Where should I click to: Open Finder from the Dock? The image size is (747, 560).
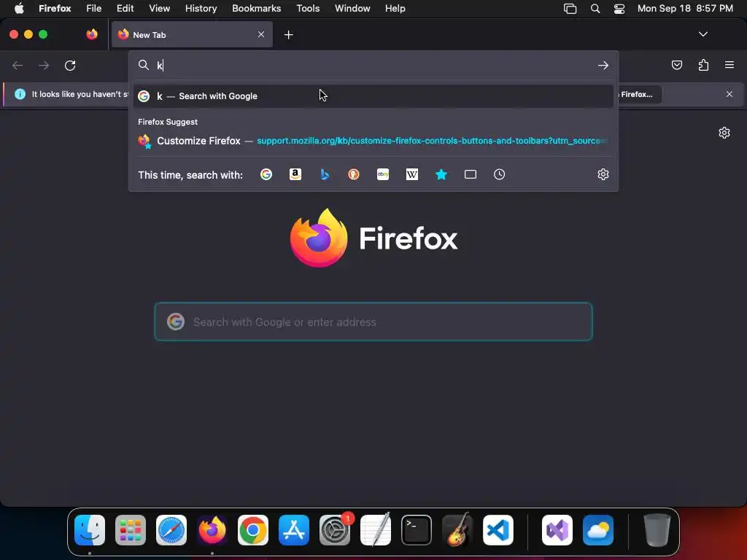click(x=90, y=530)
